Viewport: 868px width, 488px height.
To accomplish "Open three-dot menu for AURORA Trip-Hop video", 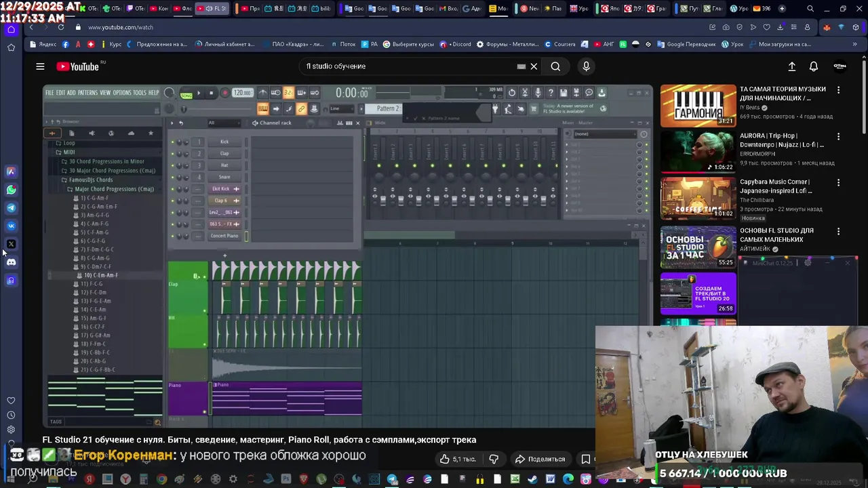I will [838, 136].
